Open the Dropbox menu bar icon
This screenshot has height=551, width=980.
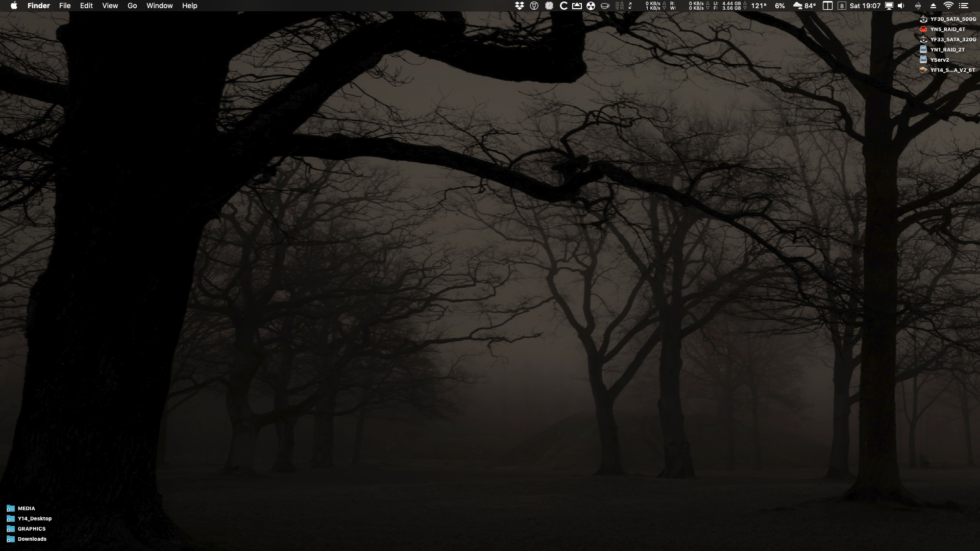coord(520,6)
